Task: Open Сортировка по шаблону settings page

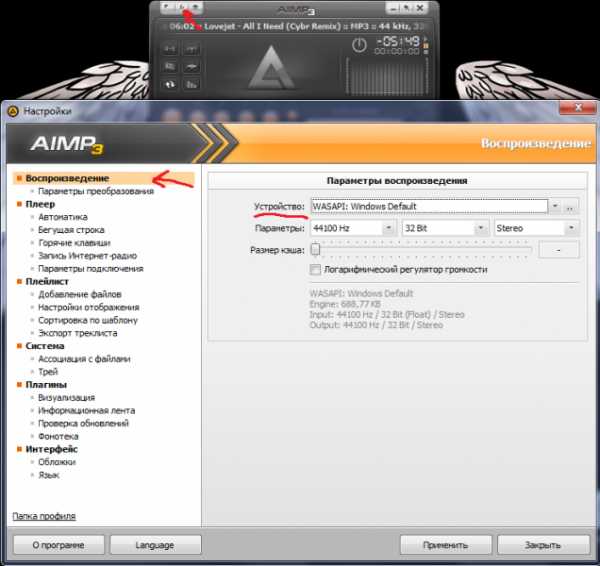Action: (x=88, y=320)
